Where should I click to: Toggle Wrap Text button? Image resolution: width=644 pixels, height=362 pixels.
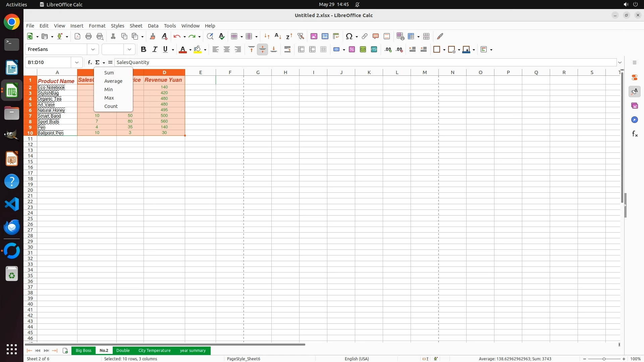(x=287, y=50)
